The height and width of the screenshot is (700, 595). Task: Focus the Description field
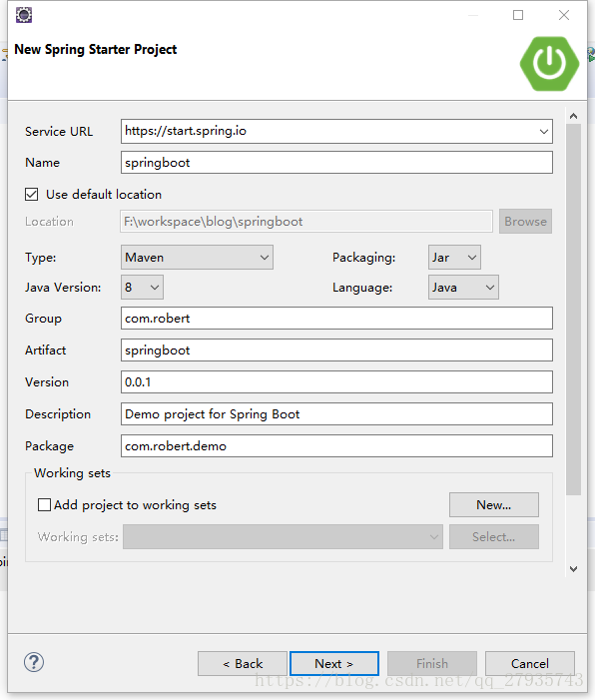pos(336,413)
